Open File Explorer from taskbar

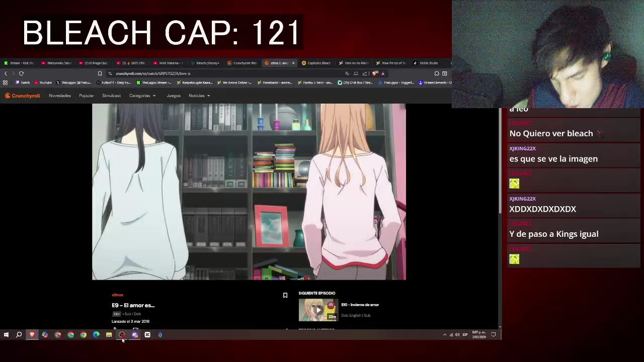click(109, 335)
